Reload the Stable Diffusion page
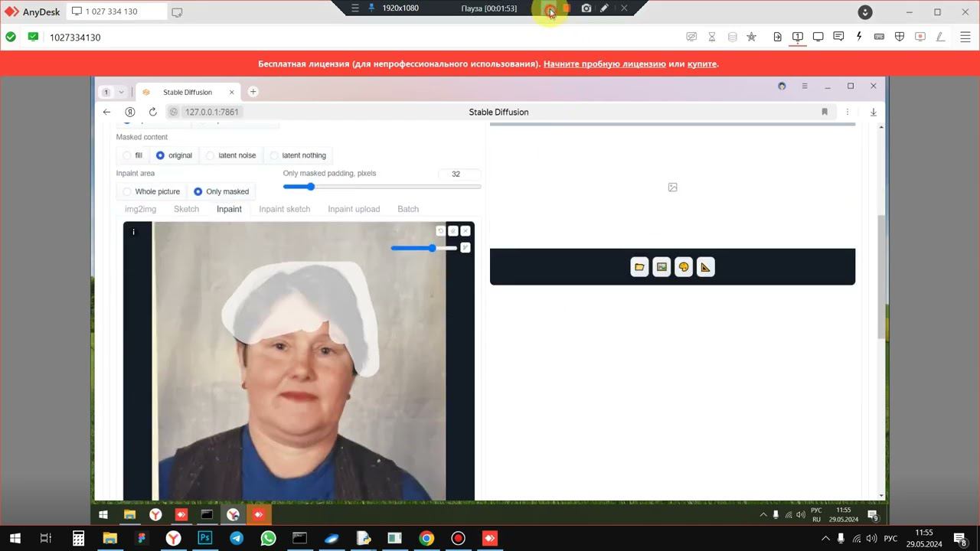The image size is (980, 551). pyautogui.click(x=153, y=112)
